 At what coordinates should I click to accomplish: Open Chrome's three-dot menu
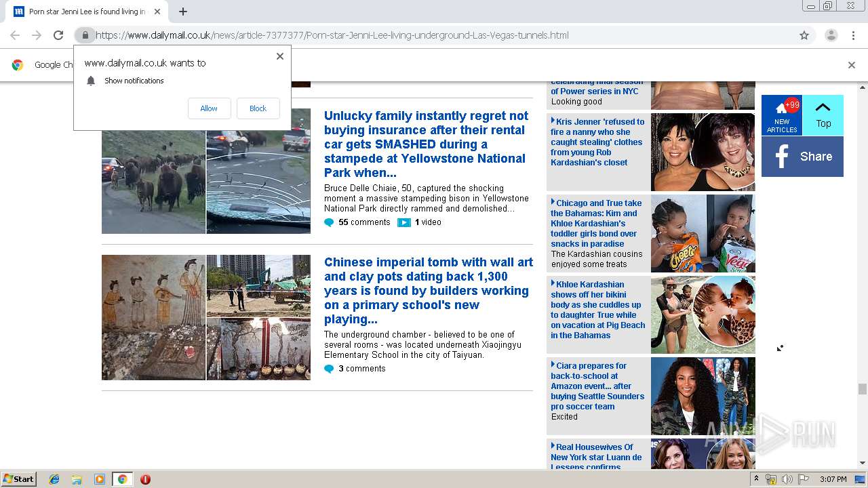[853, 35]
